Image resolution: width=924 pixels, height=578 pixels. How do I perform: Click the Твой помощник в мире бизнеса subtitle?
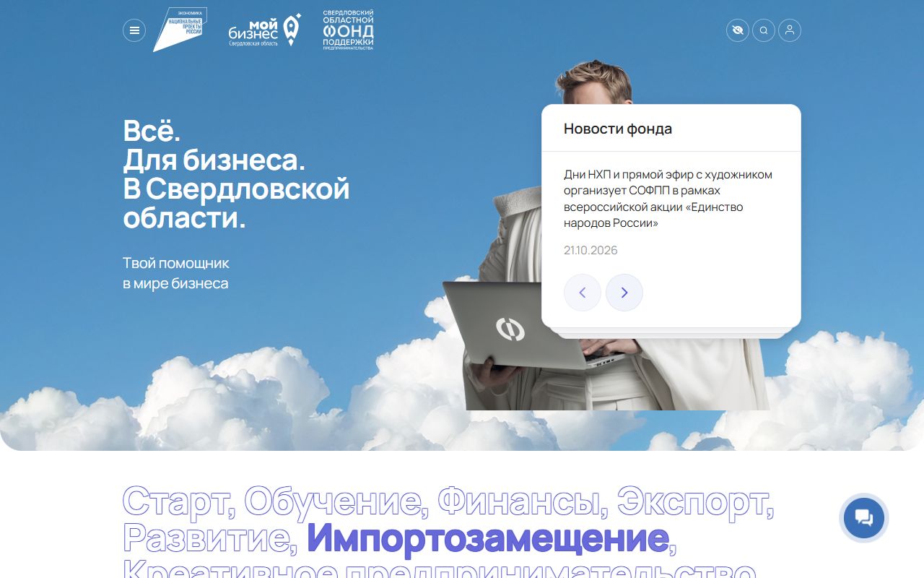tap(176, 273)
